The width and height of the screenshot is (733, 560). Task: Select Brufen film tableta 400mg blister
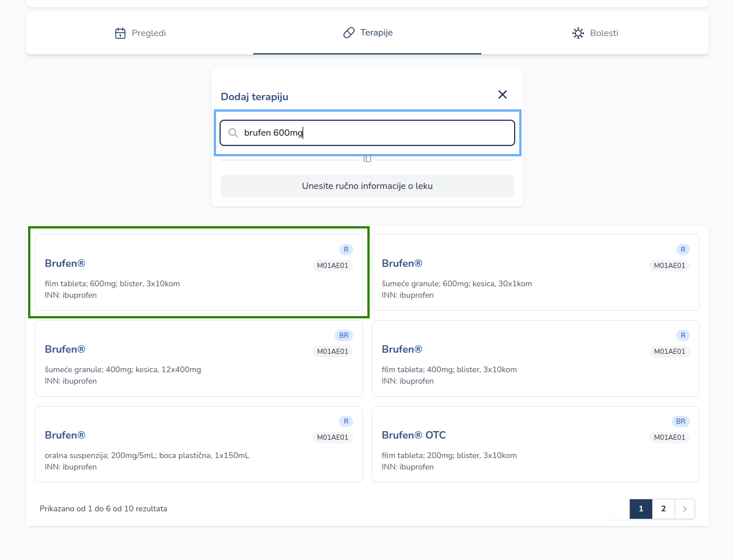click(x=535, y=359)
